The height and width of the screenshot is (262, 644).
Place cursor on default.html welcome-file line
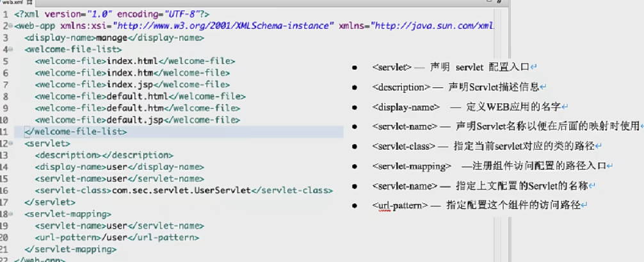tap(140, 97)
